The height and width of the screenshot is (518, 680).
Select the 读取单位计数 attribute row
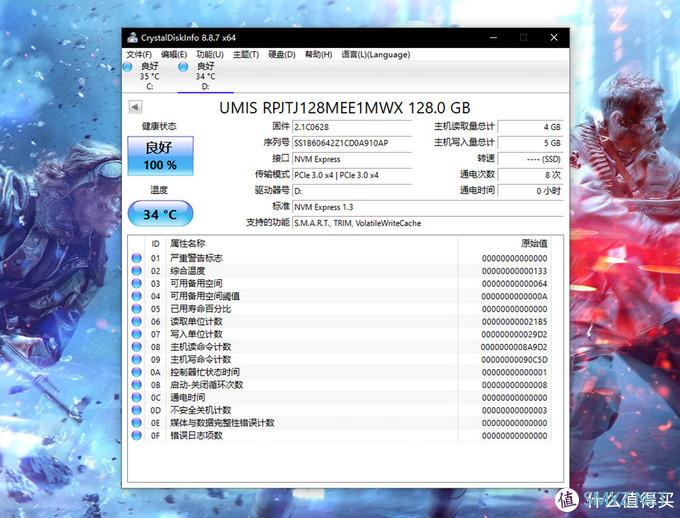coord(340,321)
